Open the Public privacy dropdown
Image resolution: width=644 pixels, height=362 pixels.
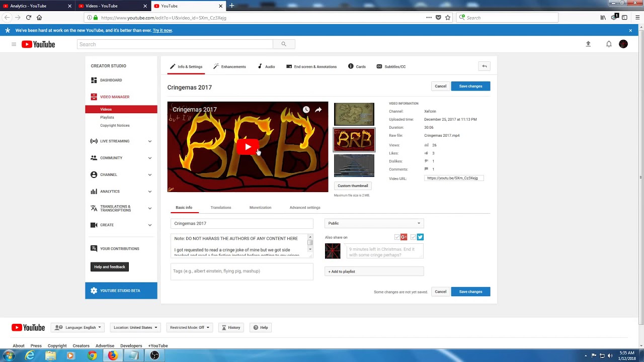coord(374,223)
